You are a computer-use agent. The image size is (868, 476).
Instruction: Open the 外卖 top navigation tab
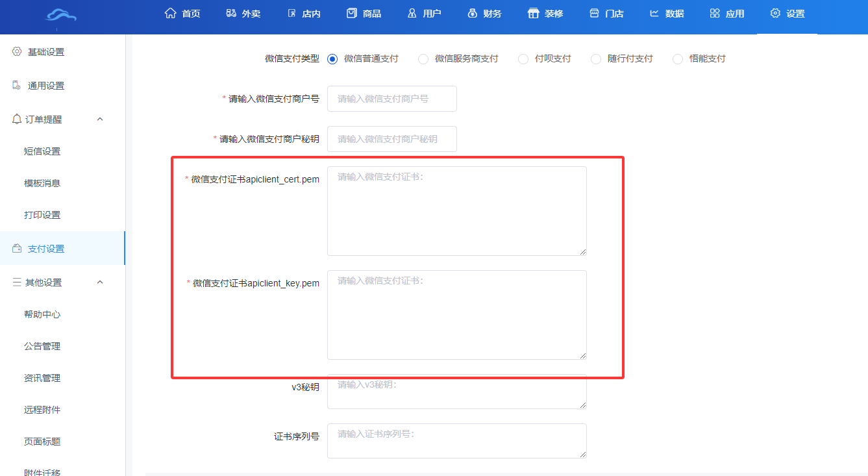[x=243, y=14]
